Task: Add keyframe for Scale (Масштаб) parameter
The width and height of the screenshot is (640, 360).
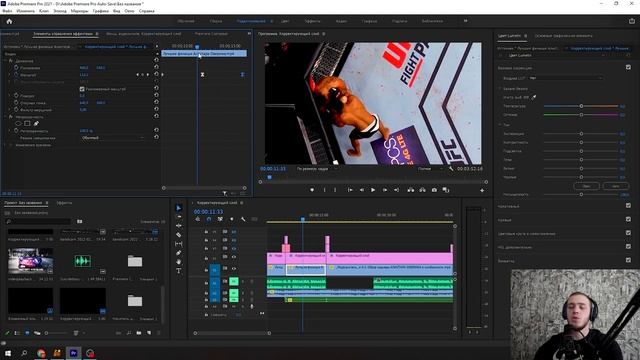Action: pyautogui.click(x=142, y=75)
